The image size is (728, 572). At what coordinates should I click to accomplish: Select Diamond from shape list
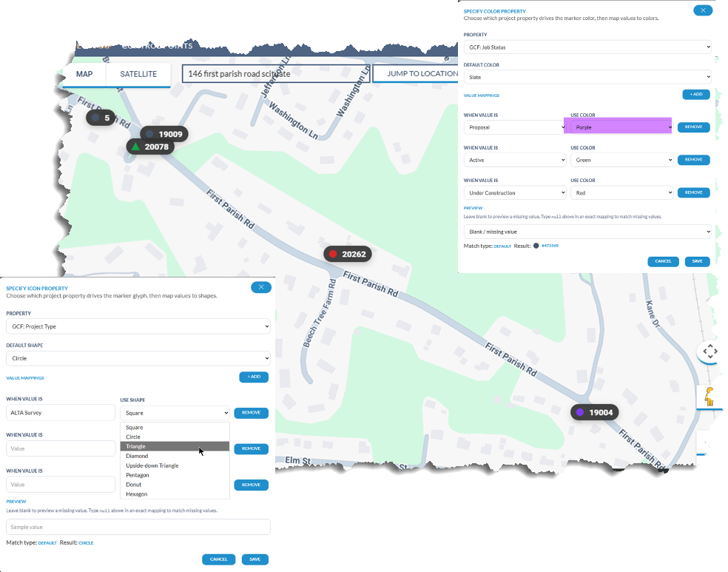point(175,456)
